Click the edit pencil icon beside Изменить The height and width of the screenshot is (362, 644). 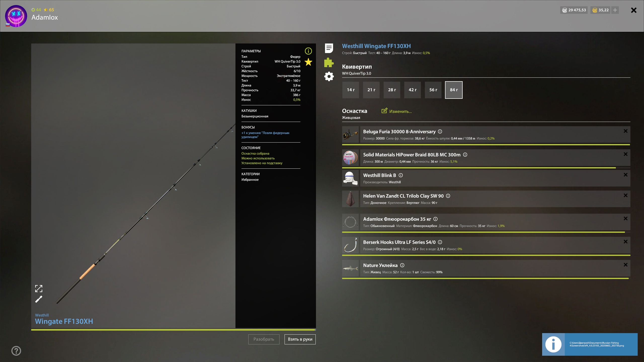tap(384, 111)
